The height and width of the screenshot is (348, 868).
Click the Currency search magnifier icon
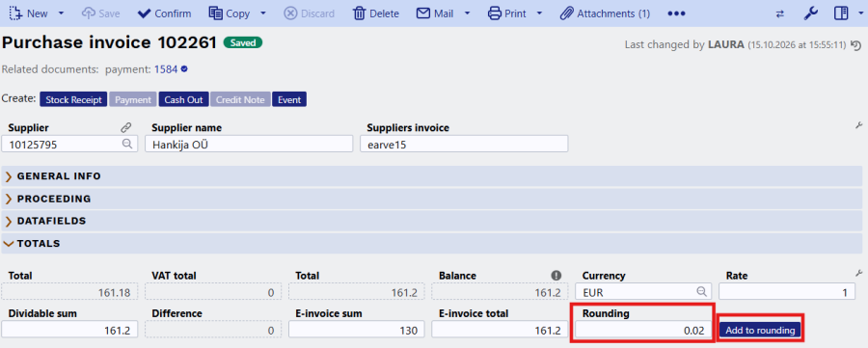702,291
